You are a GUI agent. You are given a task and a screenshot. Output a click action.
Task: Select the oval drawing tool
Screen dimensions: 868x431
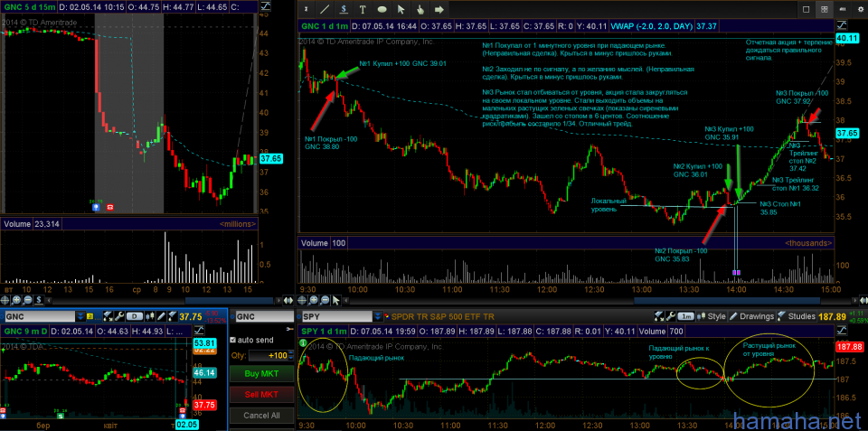(x=382, y=9)
